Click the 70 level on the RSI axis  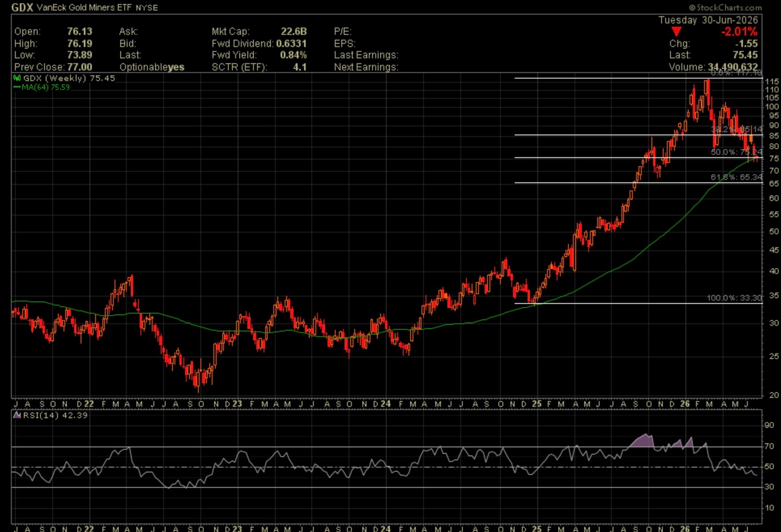769,446
